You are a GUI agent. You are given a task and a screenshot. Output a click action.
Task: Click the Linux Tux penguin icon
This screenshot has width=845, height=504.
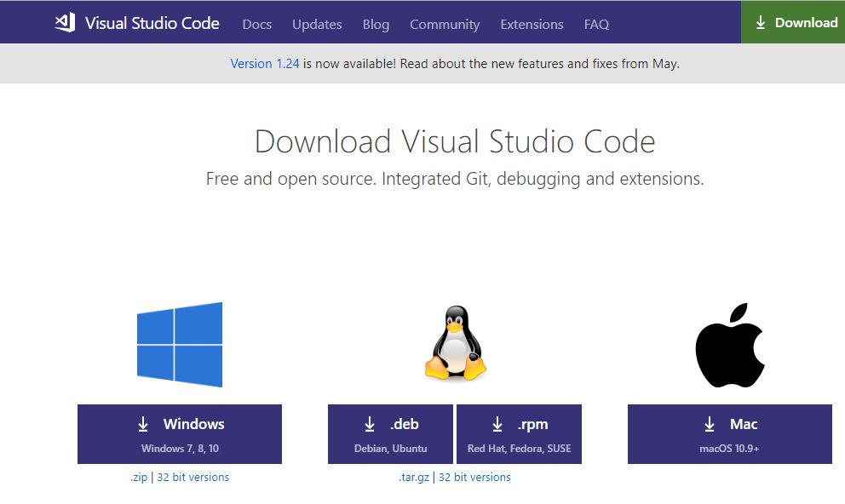pyautogui.click(x=455, y=343)
